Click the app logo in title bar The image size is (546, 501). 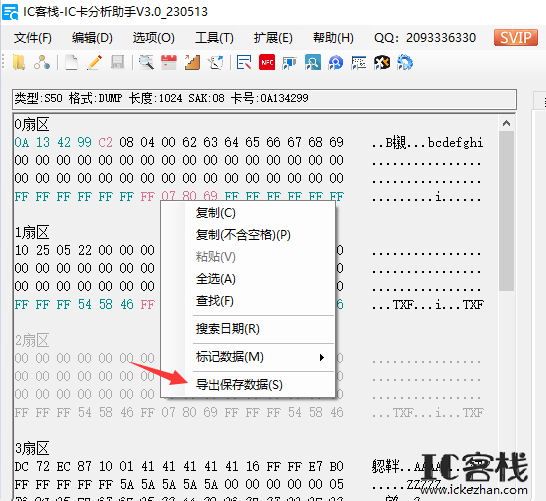point(10,12)
